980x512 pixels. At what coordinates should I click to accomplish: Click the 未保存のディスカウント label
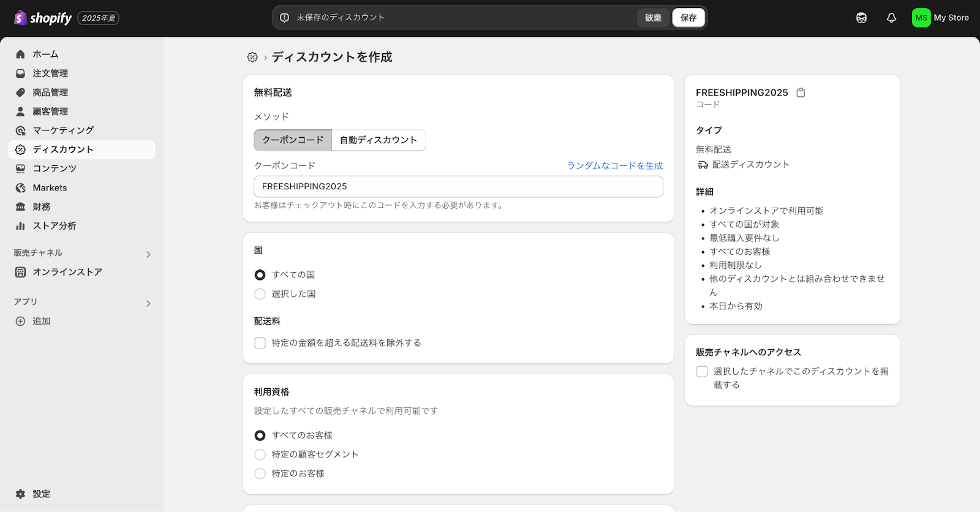tap(341, 18)
